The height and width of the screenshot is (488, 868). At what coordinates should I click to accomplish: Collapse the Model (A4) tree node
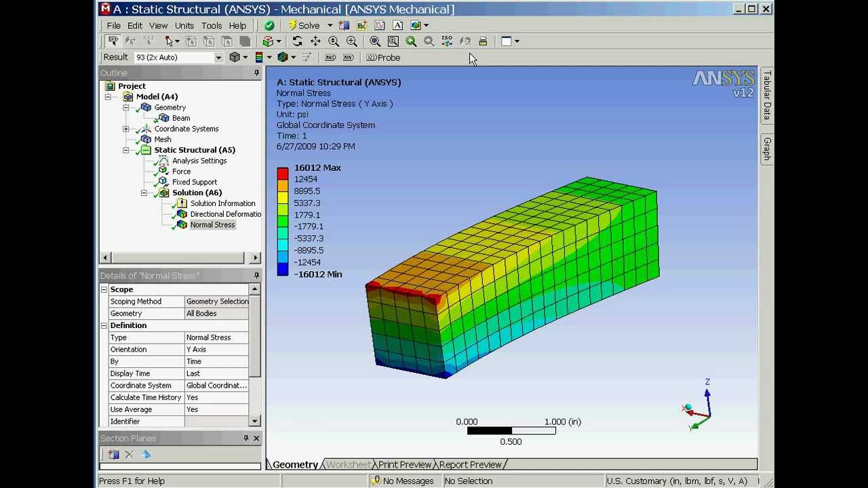(108, 97)
